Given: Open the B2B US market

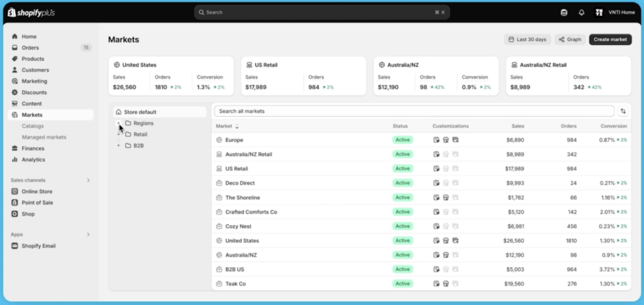Looking at the screenshot, I should [x=421, y=269].
